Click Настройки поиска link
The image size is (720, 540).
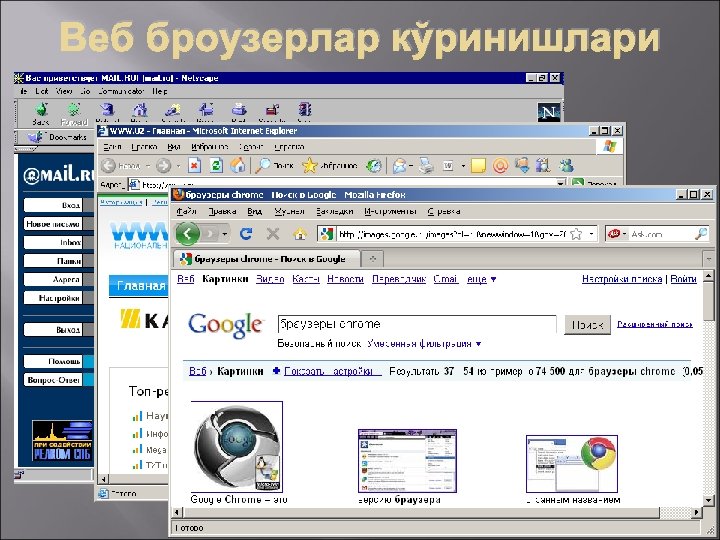[622, 279]
